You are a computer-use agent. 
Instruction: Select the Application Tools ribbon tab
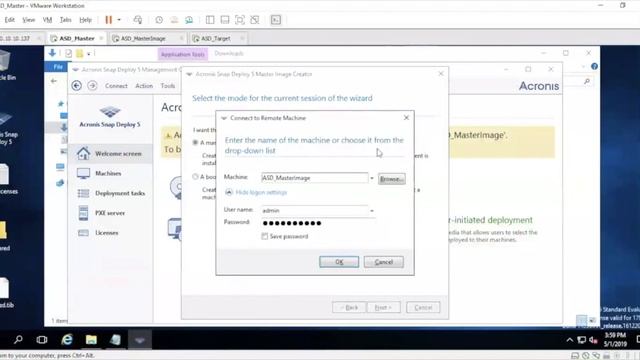click(x=182, y=54)
